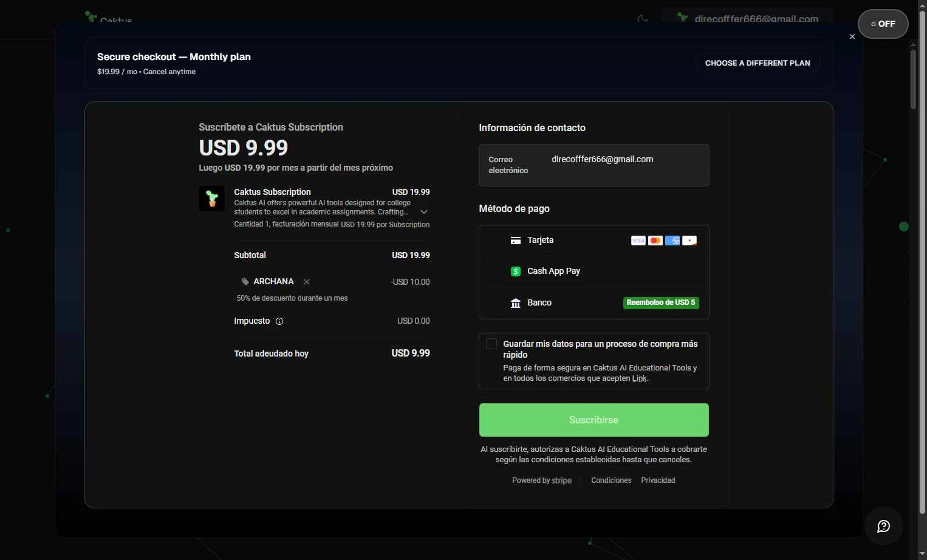Click the USD 9.99 large price text
Screen dimensions: 927x560
pos(244,148)
